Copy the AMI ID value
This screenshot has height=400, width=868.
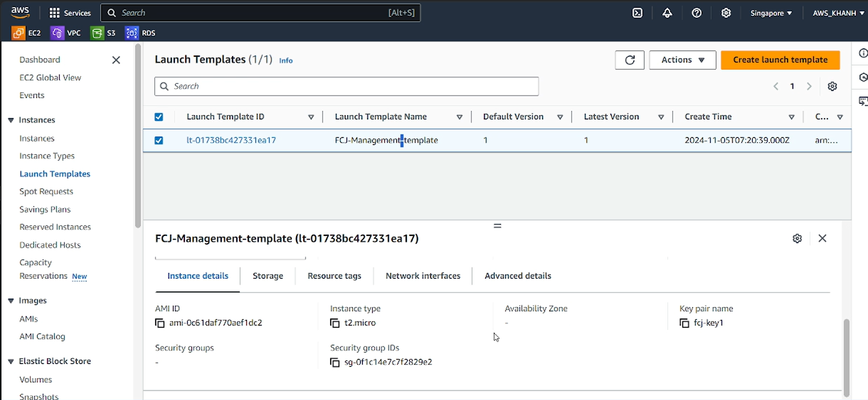click(160, 323)
